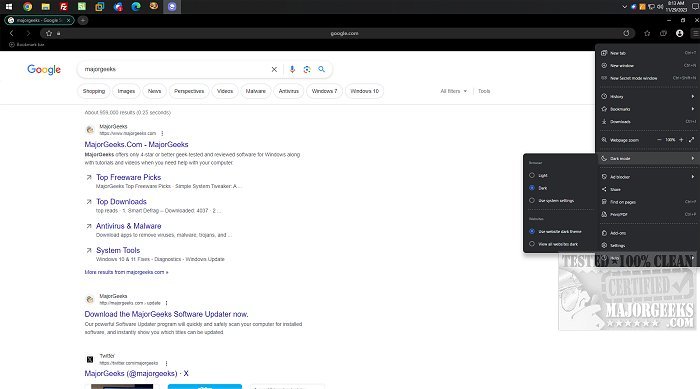700x389 pixels.
Task: Expand the History submenu
Action: (648, 96)
